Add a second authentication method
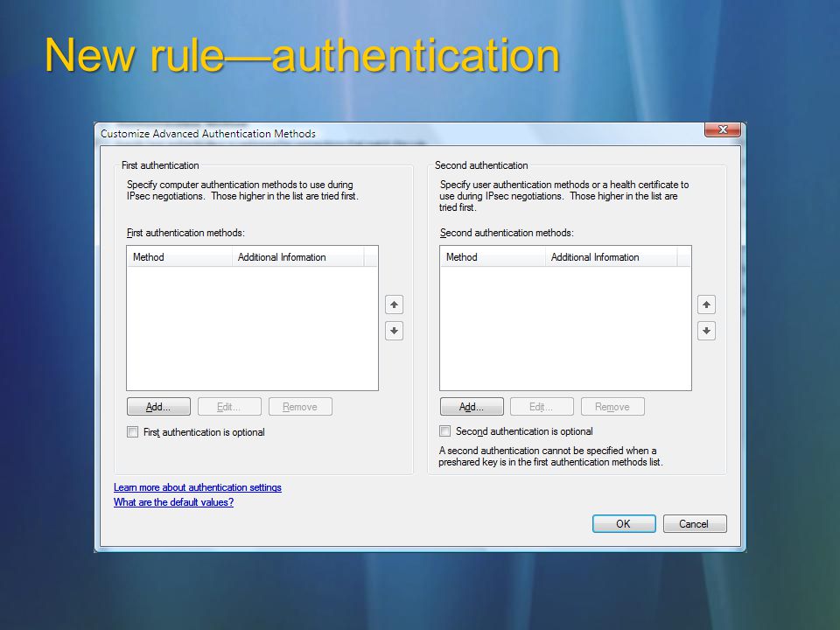The image size is (840, 630). (x=472, y=407)
